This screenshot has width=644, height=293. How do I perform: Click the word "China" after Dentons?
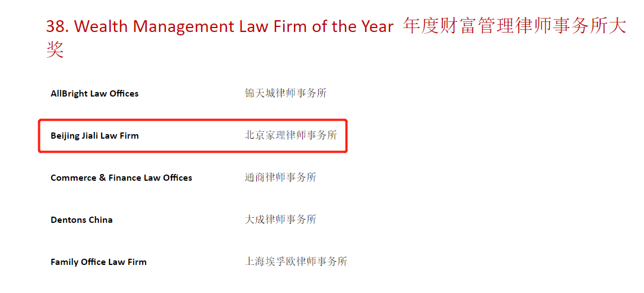(101, 220)
